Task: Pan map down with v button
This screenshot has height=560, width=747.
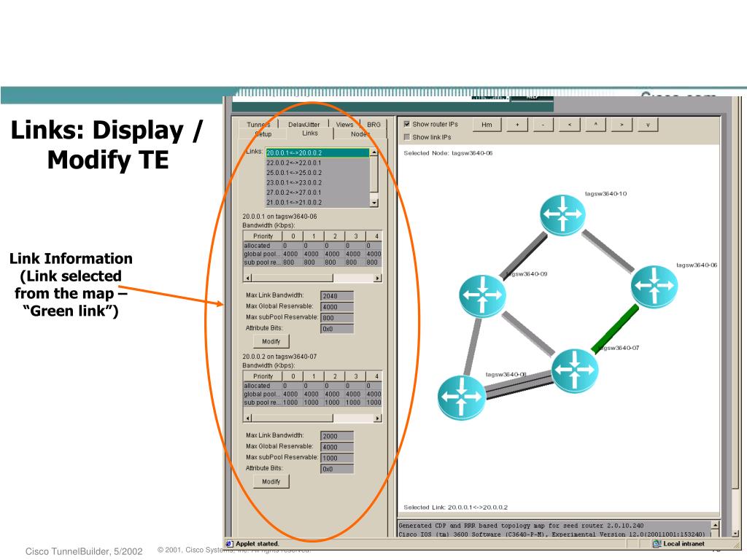Action: click(648, 125)
